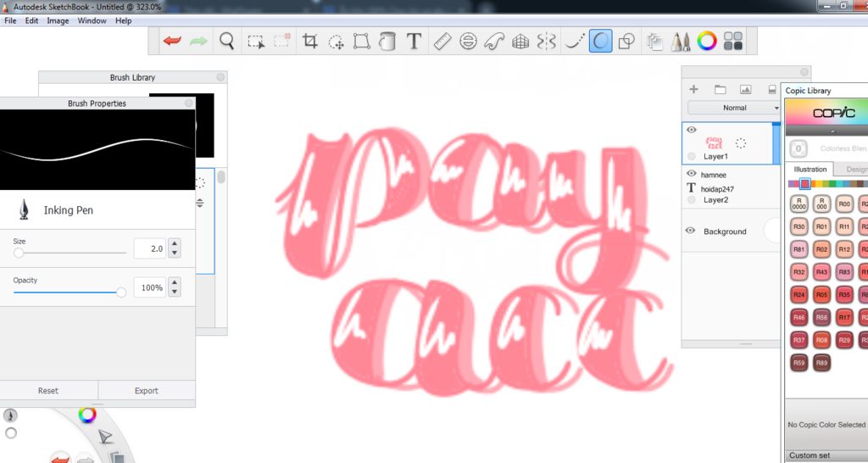The width and height of the screenshot is (868, 463).
Task: Open the Color Wheel editor in toolbar
Action: pyautogui.click(x=706, y=41)
